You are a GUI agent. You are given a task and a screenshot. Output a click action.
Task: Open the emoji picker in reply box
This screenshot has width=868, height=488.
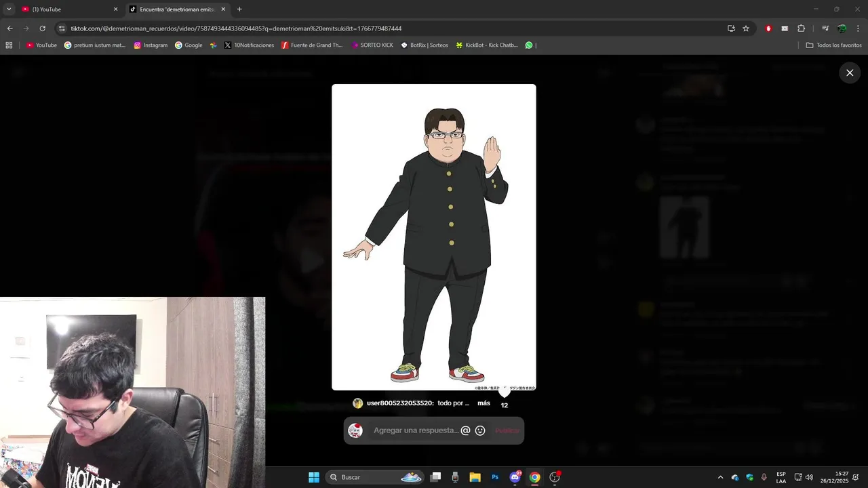coord(480,430)
